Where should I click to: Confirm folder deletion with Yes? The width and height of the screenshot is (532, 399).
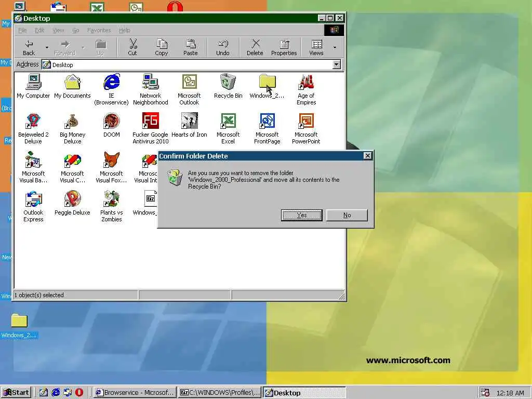(302, 215)
